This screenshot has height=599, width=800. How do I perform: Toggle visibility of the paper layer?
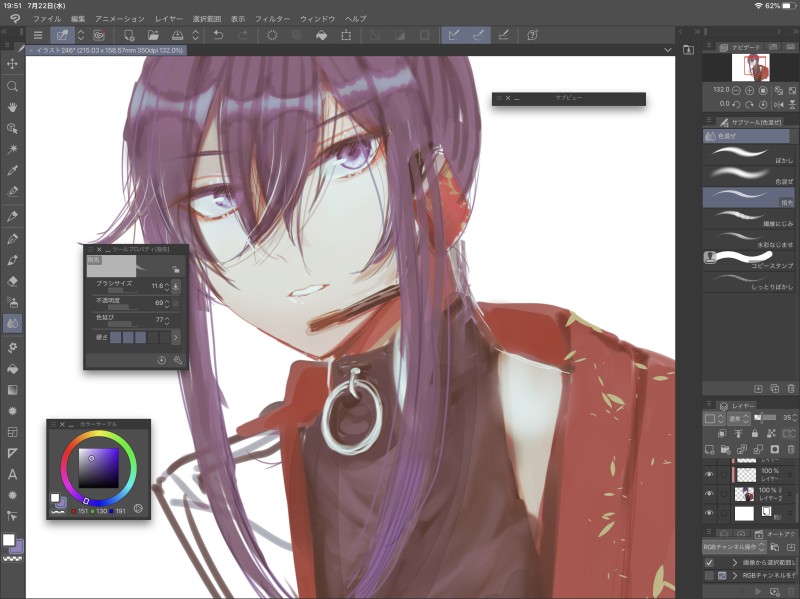[709, 513]
